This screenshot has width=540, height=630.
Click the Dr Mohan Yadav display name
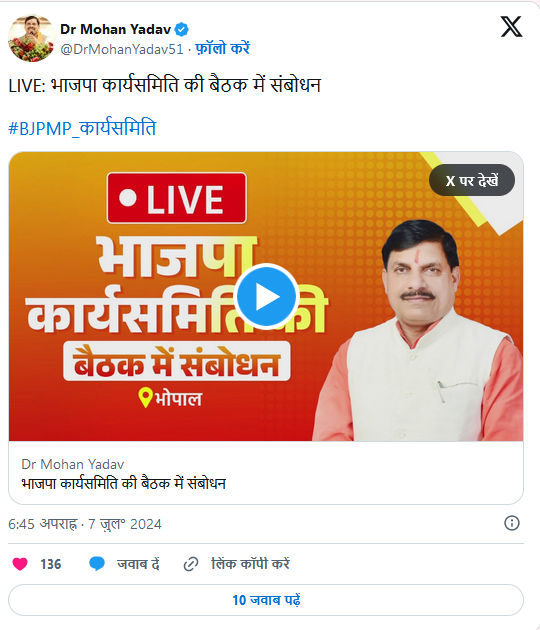pos(115,29)
